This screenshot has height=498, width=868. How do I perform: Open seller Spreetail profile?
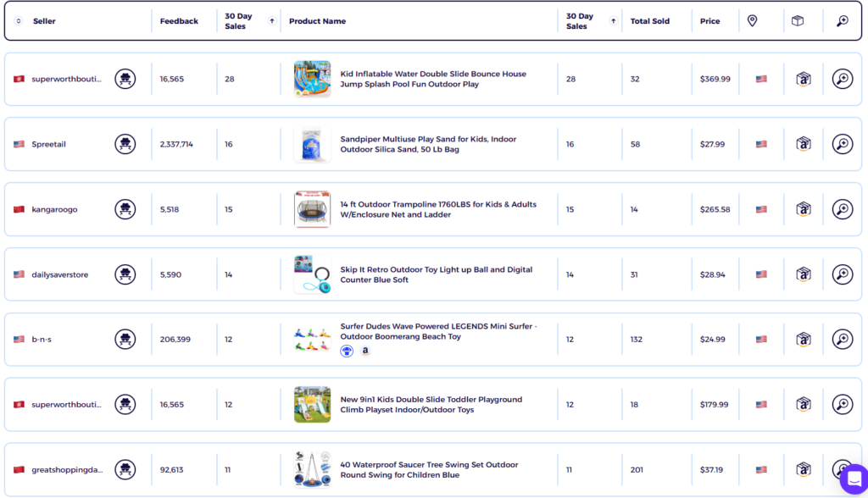[x=48, y=145]
